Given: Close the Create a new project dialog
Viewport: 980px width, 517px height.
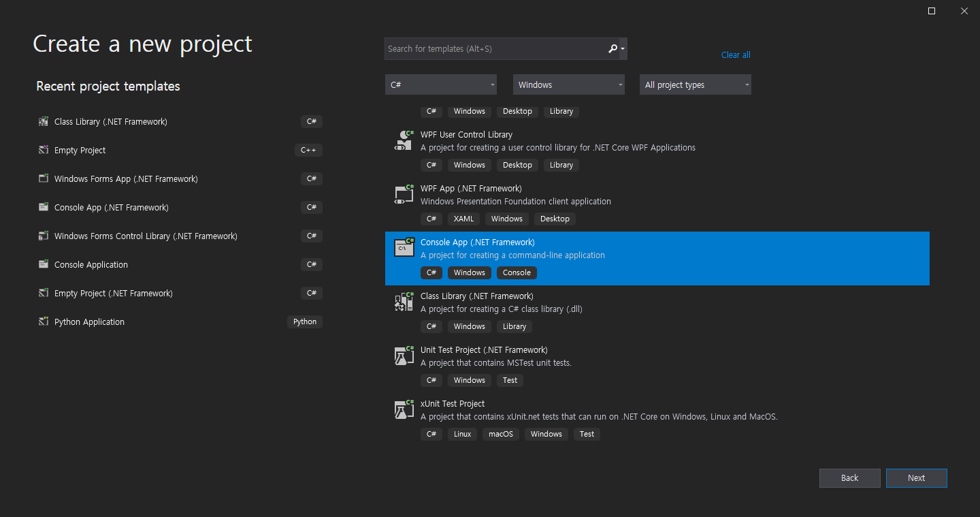Looking at the screenshot, I should (x=964, y=11).
